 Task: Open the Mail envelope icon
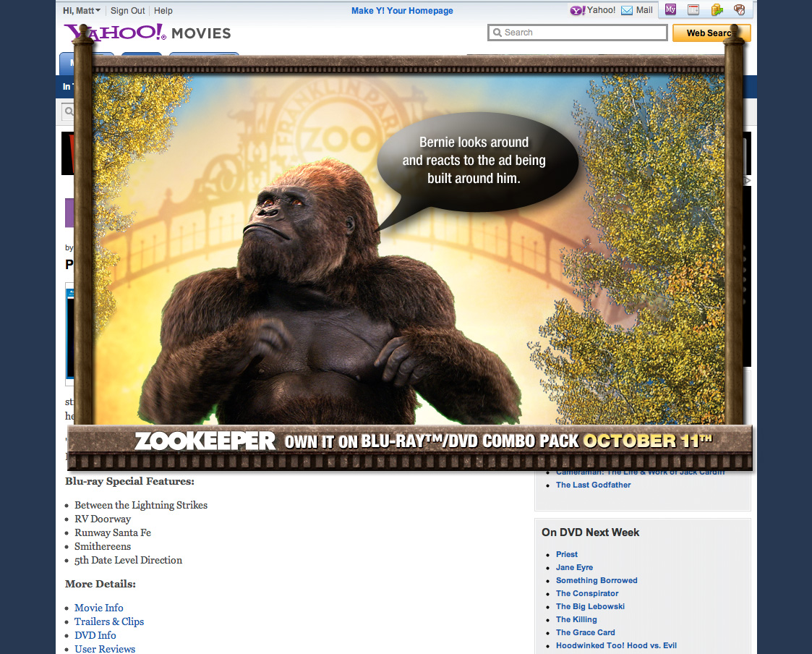coord(627,10)
